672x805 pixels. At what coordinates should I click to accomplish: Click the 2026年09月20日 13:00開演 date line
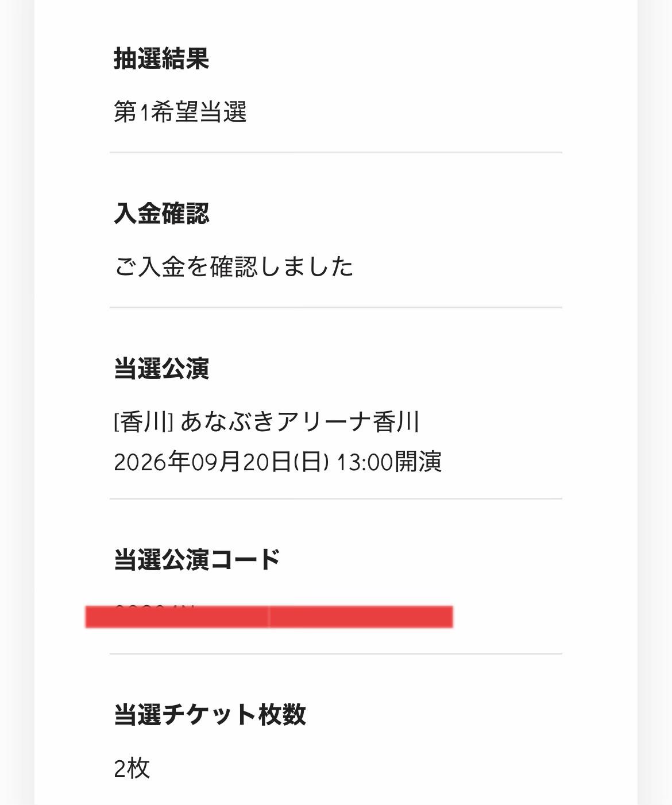[x=277, y=462]
